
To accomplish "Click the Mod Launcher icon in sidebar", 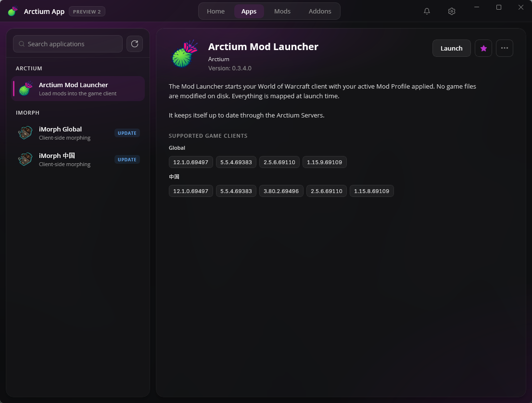I will pos(26,89).
